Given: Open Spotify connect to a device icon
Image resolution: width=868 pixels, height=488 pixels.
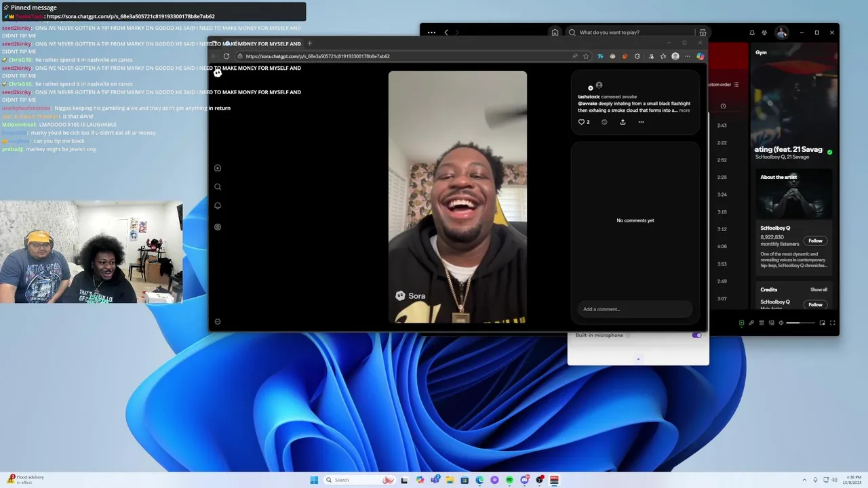Looking at the screenshot, I should pos(771,323).
